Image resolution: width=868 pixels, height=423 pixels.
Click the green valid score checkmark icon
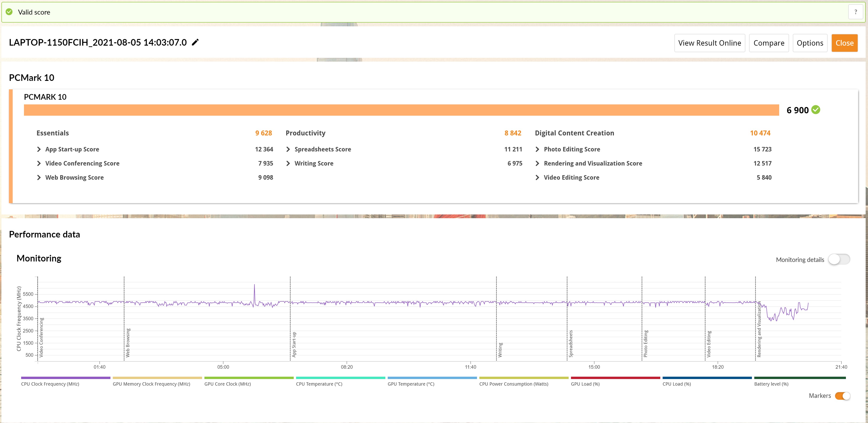(9, 12)
